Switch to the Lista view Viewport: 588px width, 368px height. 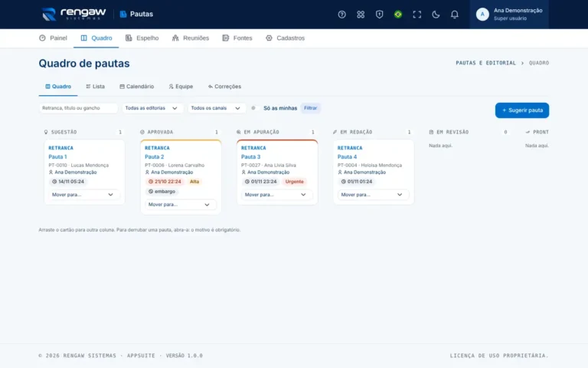pos(95,87)
